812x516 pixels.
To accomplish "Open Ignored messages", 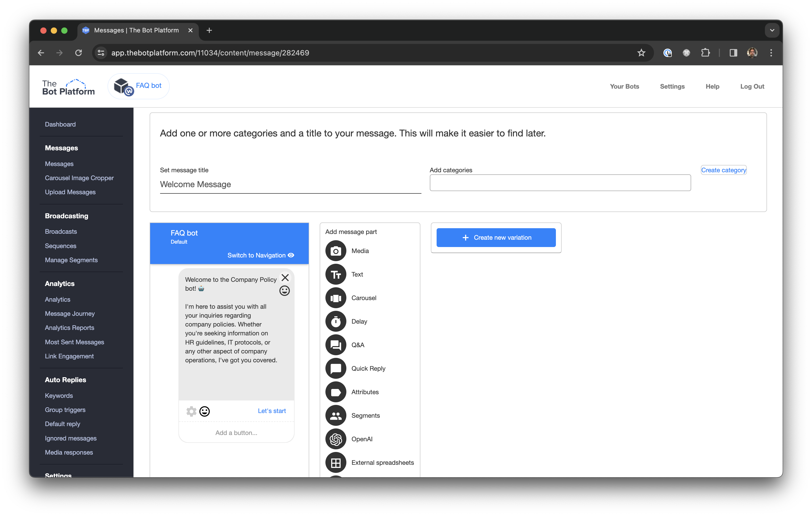I will [x=70, y=438].
